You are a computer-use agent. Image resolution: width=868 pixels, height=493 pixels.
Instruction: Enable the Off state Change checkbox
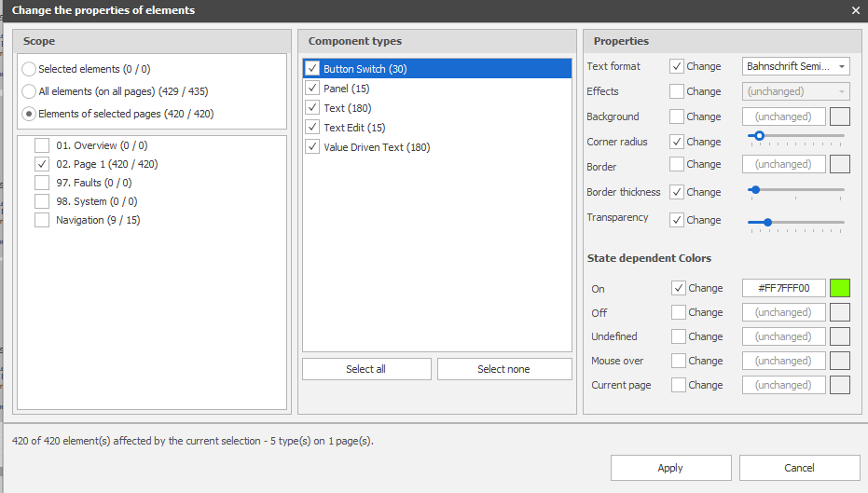(679, 312)
